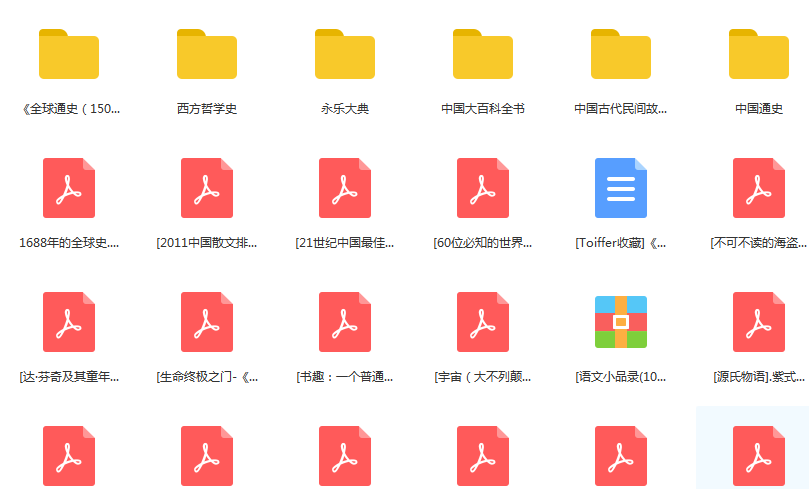Image resolution: width=809 pixels, height=489 pixels.
Task: Click the file name [宇宙（大不列颠...
Action: click(483, 377)
